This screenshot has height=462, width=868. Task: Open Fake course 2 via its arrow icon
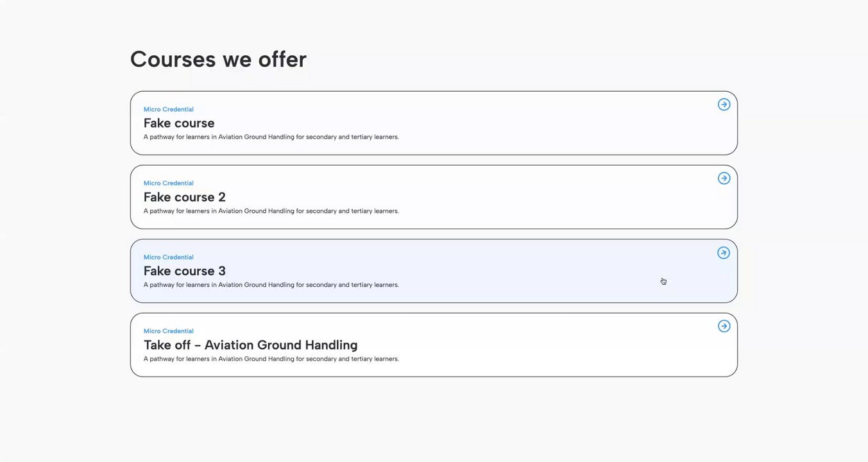click(724, 178)
